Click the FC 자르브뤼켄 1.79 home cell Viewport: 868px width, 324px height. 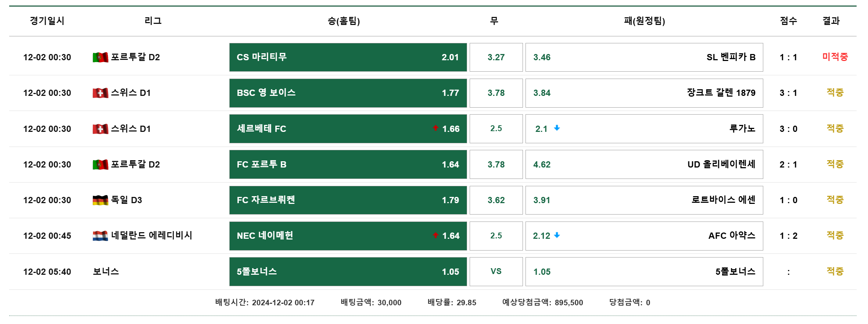pos(348,200)
